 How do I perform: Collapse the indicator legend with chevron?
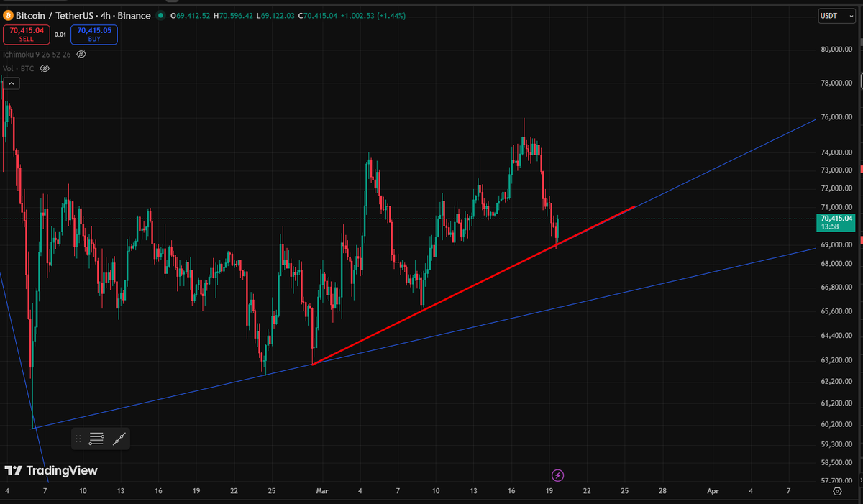tap(12, 83)
